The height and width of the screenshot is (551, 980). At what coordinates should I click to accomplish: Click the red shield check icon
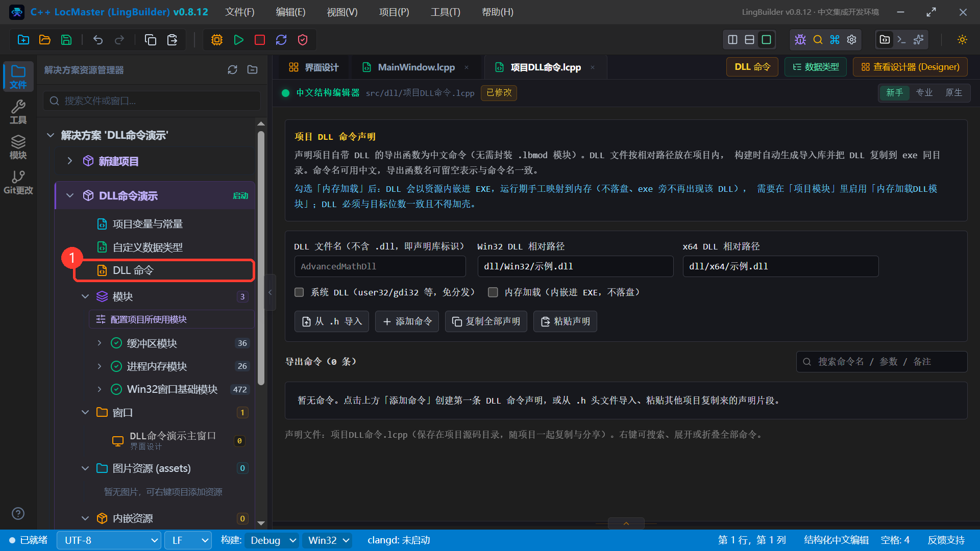(x=303, y=40)
